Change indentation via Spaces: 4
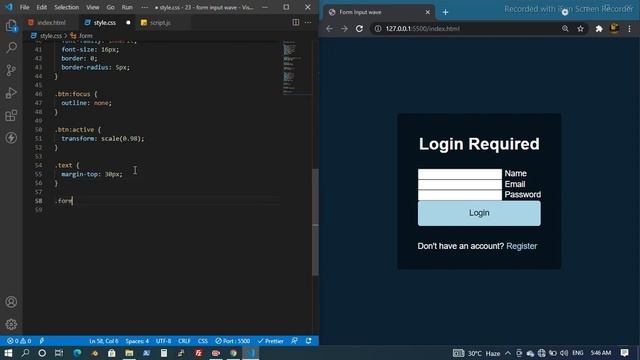This screenshot has height=360, width=640. coord(137,341)
